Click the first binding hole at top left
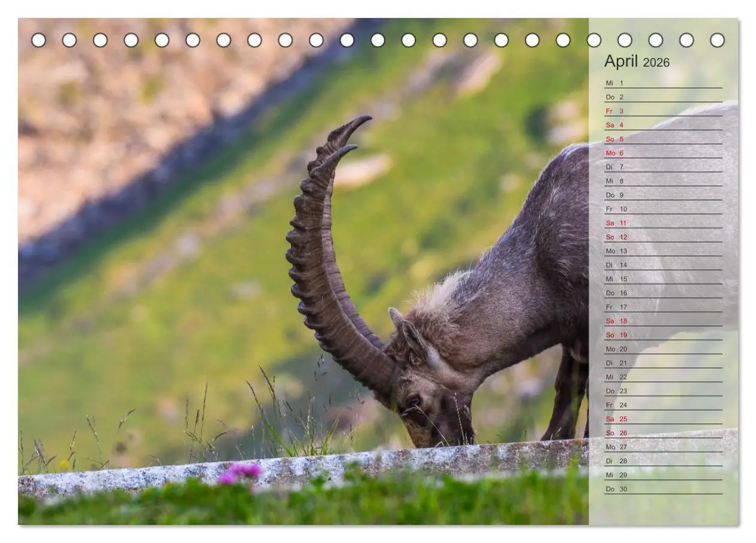The height and width of the screenshot is (543, 756). 38,40
